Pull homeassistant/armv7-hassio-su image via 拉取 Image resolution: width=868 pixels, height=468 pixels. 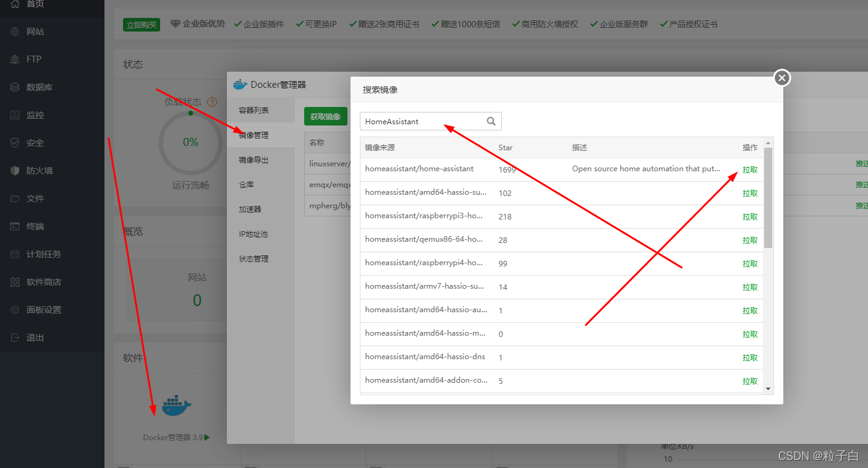(750, 287)
